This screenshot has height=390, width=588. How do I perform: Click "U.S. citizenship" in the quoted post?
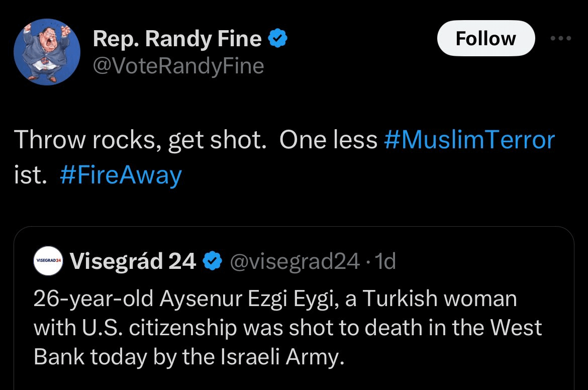pyautogui.click(x=158, y=328)
